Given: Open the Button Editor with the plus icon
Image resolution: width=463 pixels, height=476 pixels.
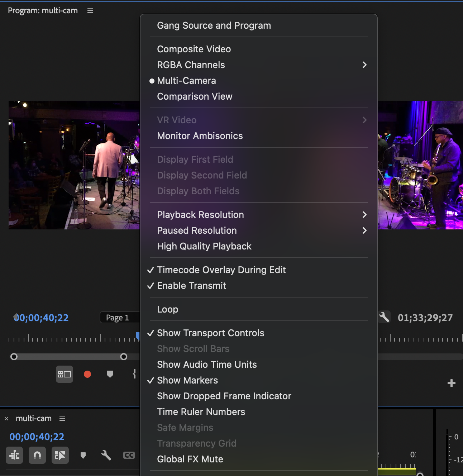Looking at the screenshot, I should point(452,383).
